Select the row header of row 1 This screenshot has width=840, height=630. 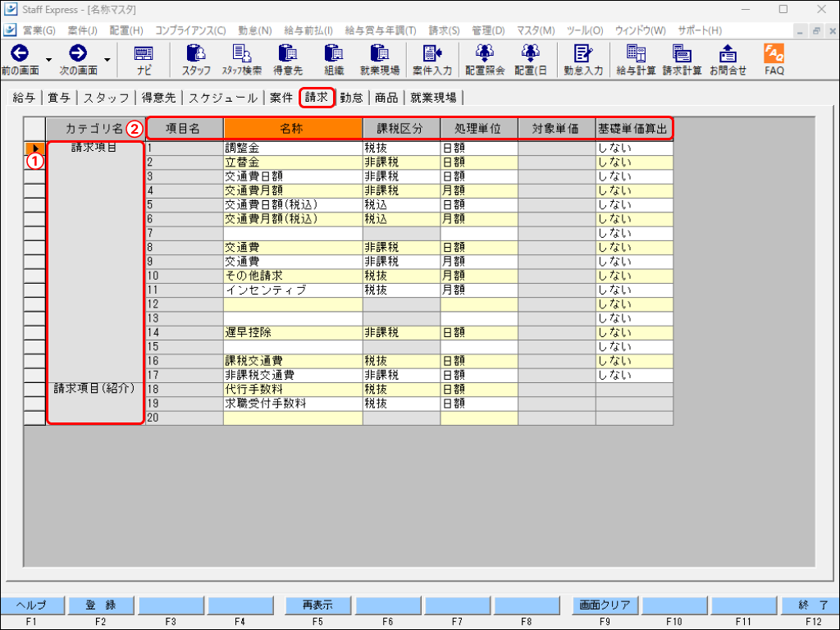tap(34, 148)
